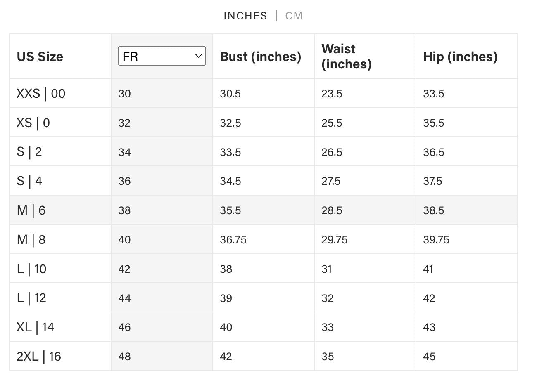Select the 2XL | 16 size row

coord(264,356)
